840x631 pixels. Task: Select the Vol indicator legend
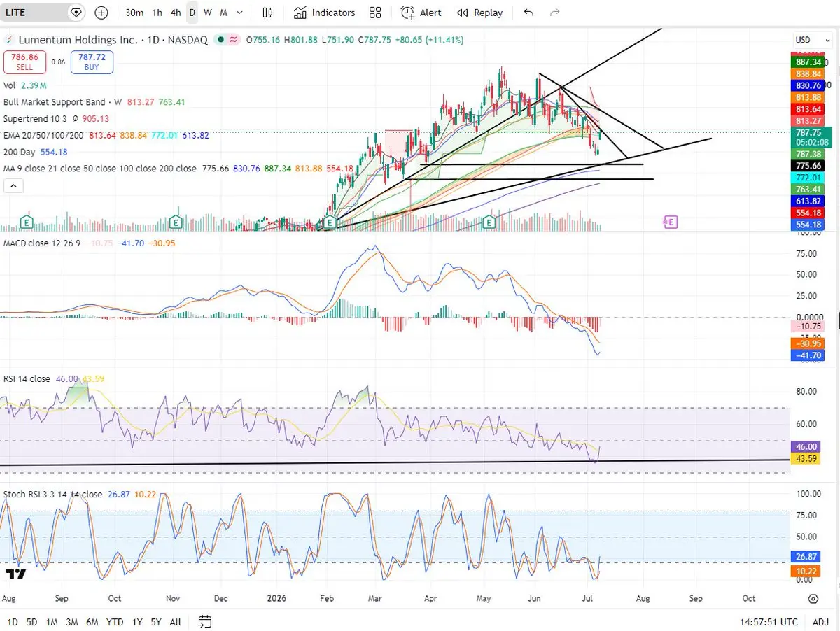pyautogui.click(x=10, y=85)
